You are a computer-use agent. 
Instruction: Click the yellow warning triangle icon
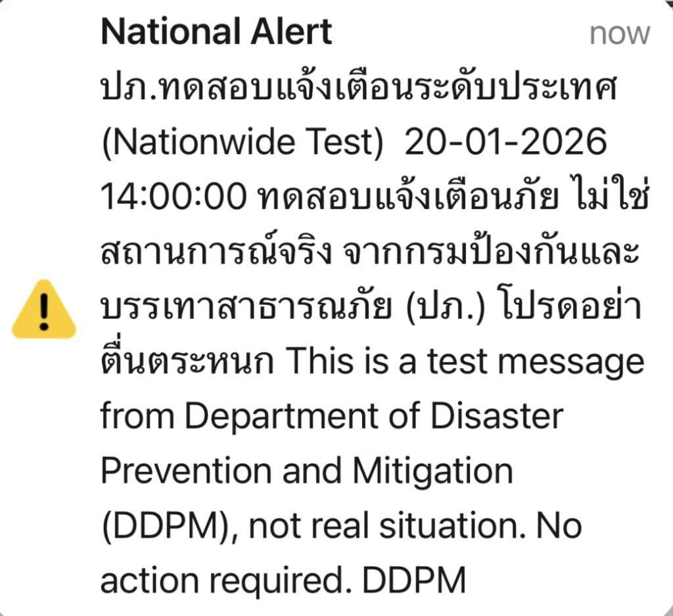[x=44, y=309]
